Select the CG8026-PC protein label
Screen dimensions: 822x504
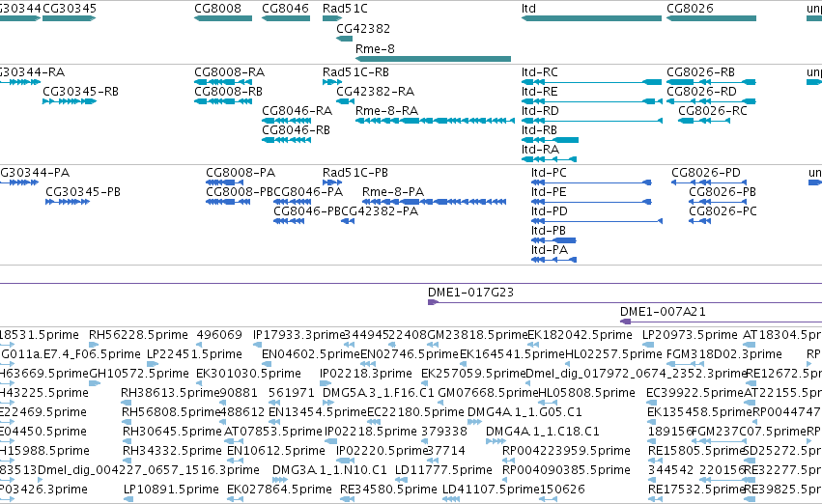pos(723,211)
